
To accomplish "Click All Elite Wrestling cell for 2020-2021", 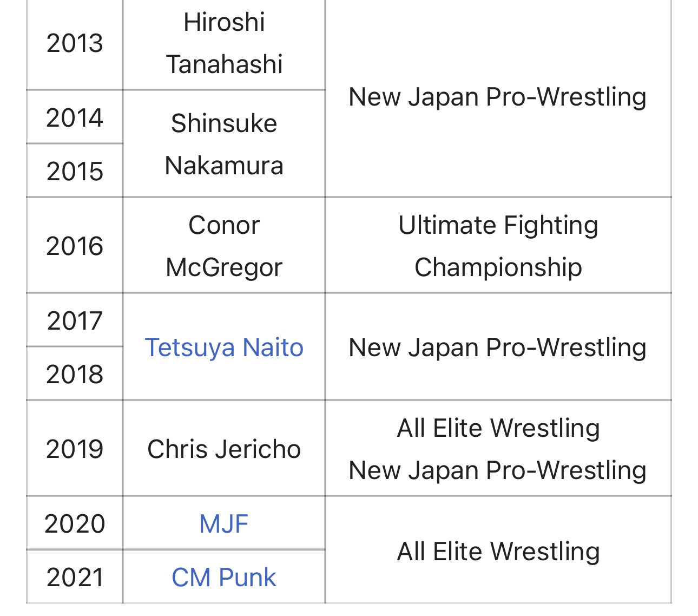I will click(x=498, y=550).
